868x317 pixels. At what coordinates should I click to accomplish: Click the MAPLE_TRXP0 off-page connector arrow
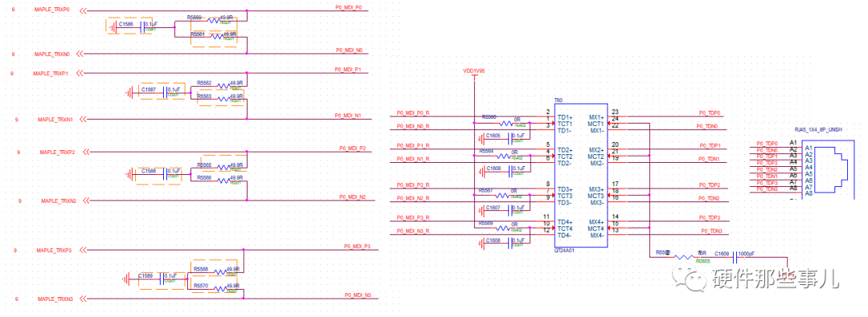[x=82, y=10]
